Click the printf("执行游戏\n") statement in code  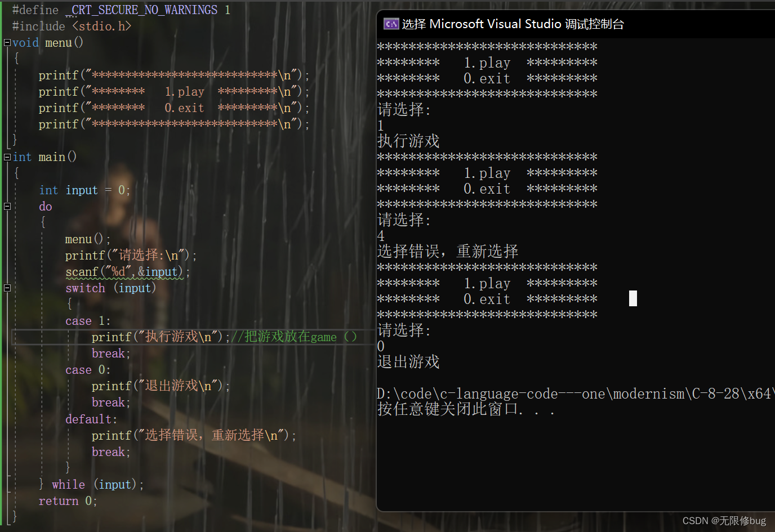pos(161,337)
